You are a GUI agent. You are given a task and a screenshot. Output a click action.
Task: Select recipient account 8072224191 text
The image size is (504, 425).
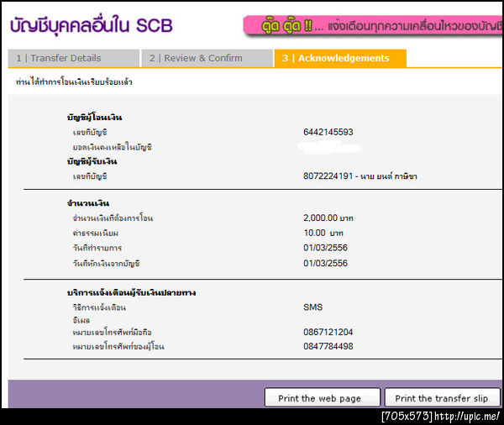(x=328, y=176)
